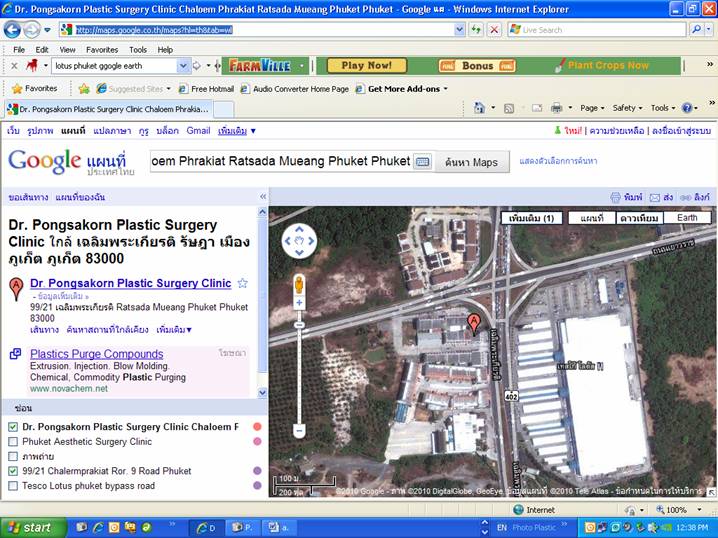Image resolution: width=718 pixels, height=538 pixels.
Task: Click the send email envelope icon
Action: 655,197
